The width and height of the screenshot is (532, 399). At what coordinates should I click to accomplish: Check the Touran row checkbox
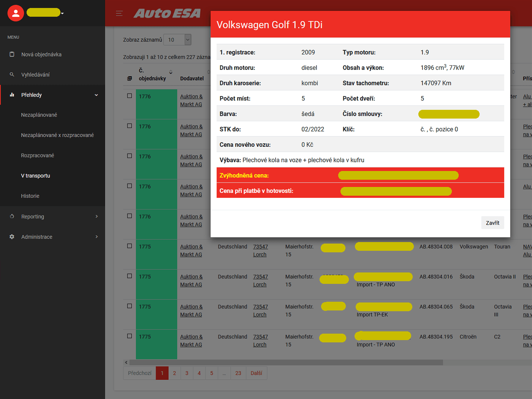coord(130,246)
